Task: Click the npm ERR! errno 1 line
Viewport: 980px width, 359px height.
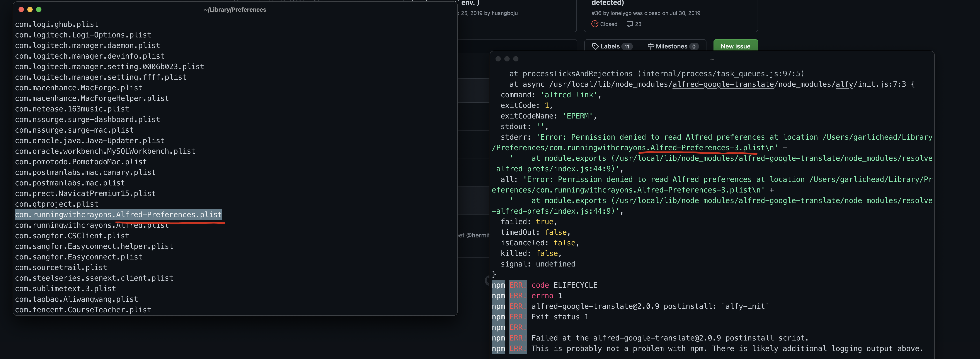Action: [527, 296]
